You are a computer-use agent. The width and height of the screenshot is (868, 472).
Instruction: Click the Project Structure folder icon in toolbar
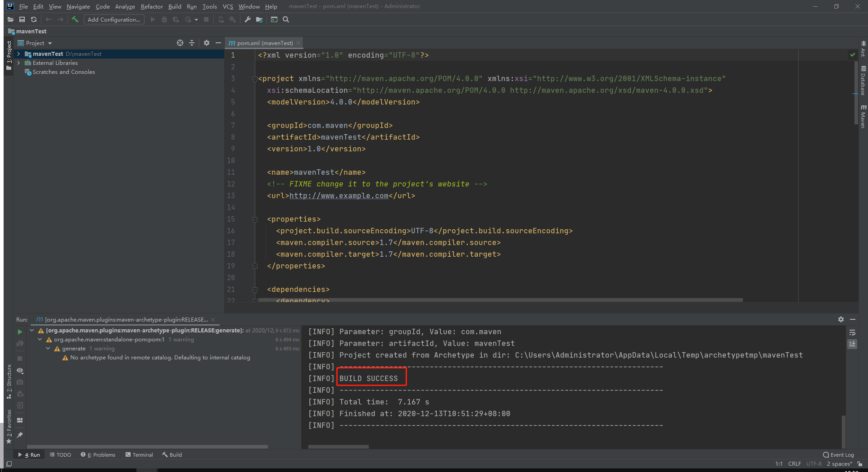[x=259, y=19]
